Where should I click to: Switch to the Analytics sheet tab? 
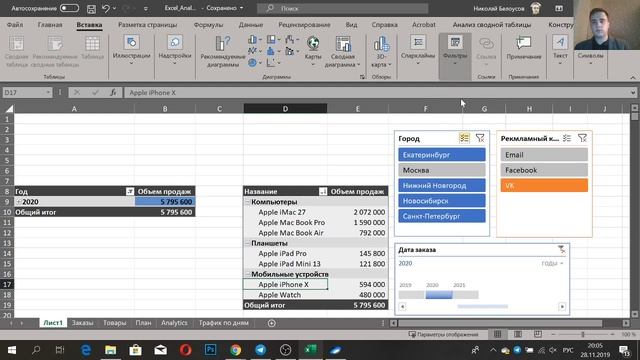click(x=174, y=323)
